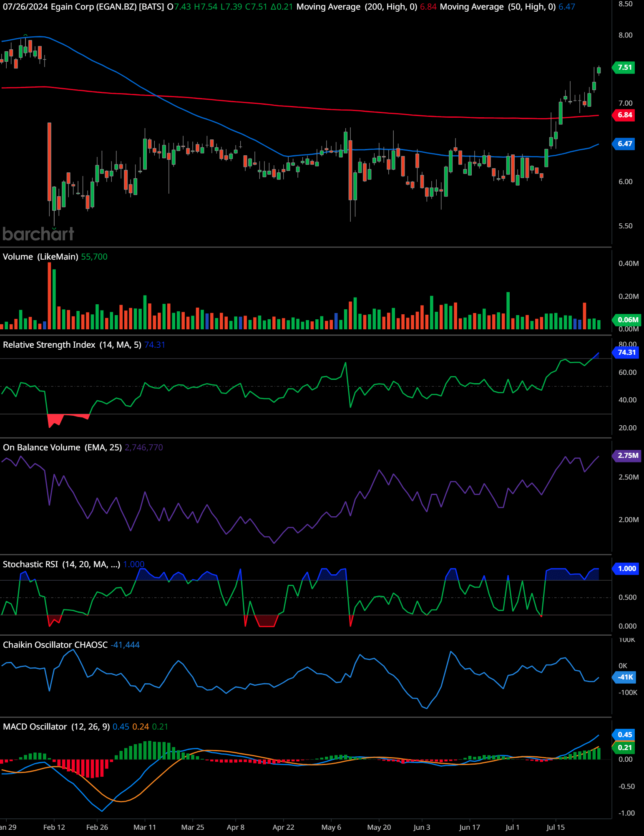Image resolution: width=644 pixels, height=836 pixels.
Task: Click the -100K Chaikin axis label
Action: point(628,692)
